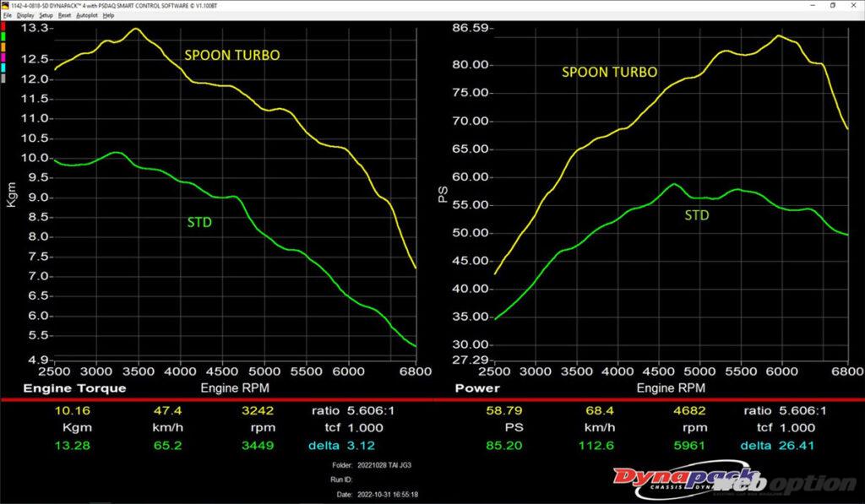Viewport: 865px width, 504px height.
Task: Select the gray run color swatch
Action: pos(3,79)
